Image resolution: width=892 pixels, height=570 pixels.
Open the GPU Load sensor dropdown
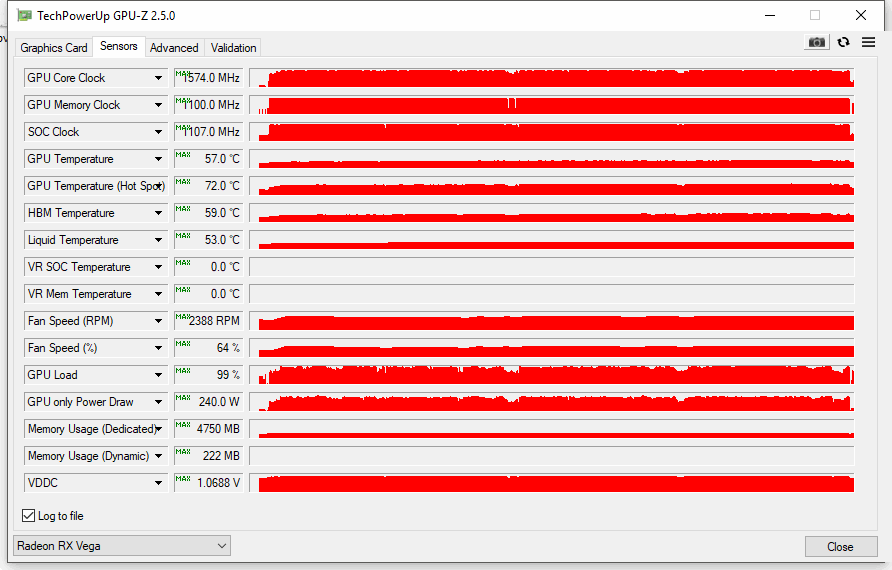[x=158, y=375]
